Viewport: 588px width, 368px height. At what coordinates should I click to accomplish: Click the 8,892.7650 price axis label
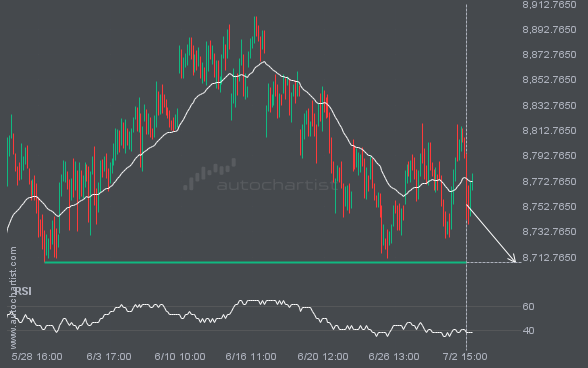549,30
